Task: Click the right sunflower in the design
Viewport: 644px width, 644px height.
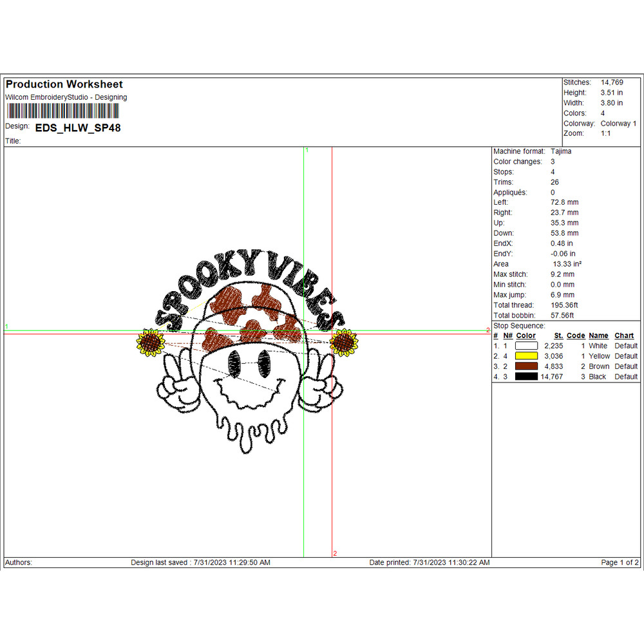Action: 343,343
